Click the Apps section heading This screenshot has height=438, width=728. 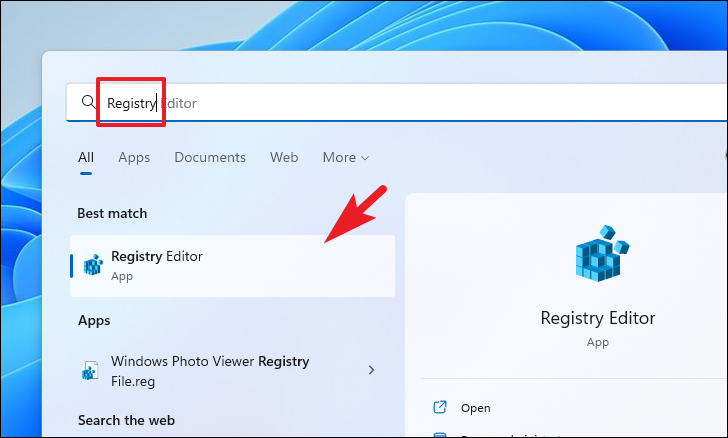coord(94,320)
